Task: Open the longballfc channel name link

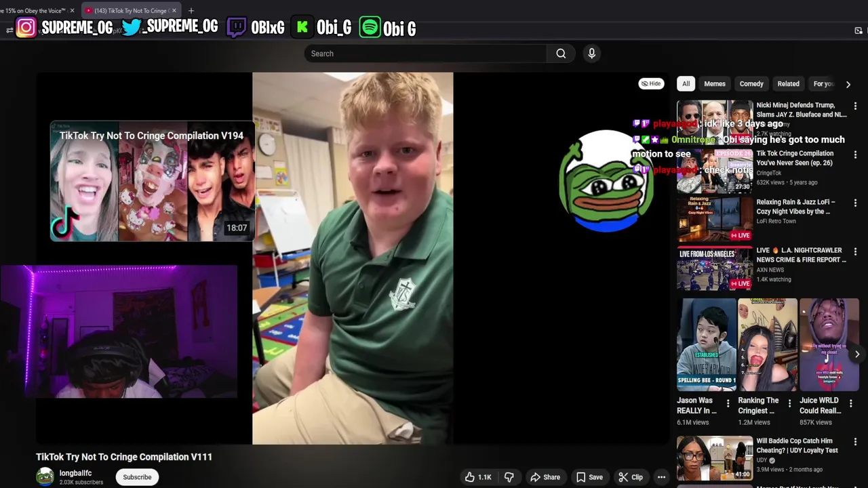Action: point(75,473)
